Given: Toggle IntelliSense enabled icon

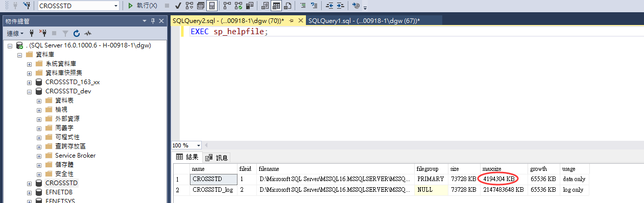Looking at the screenshot, I should [211, 6].
